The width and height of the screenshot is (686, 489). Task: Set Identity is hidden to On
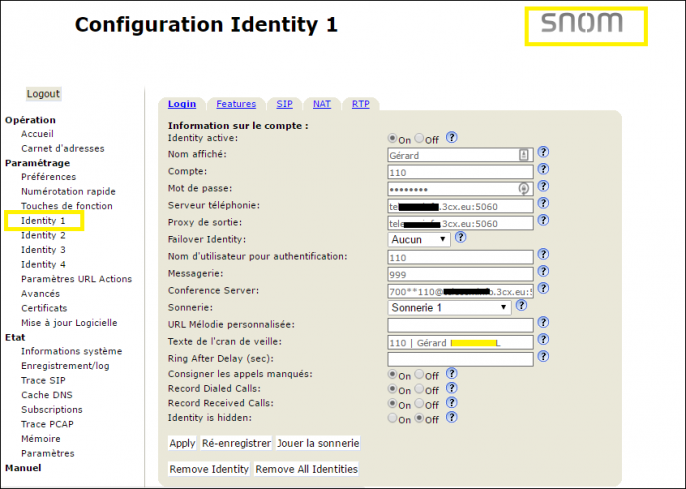[392, 418]
